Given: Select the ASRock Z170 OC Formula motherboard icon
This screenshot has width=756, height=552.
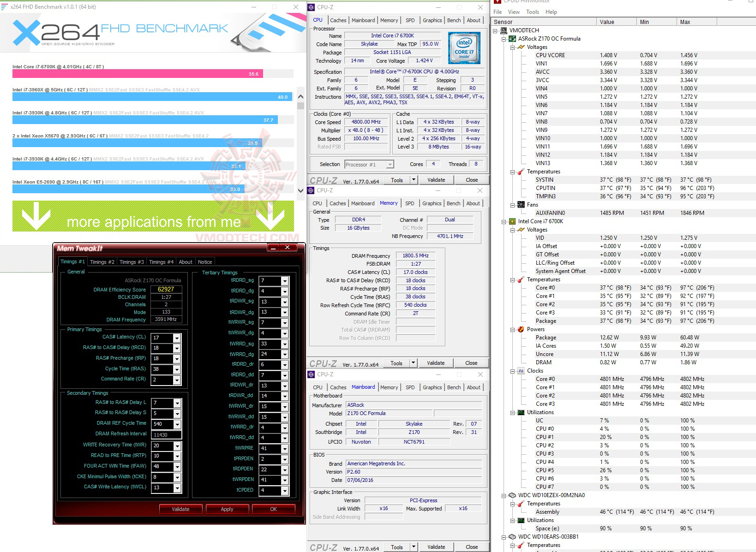Looking at the screenshot, I should [512, 39].
